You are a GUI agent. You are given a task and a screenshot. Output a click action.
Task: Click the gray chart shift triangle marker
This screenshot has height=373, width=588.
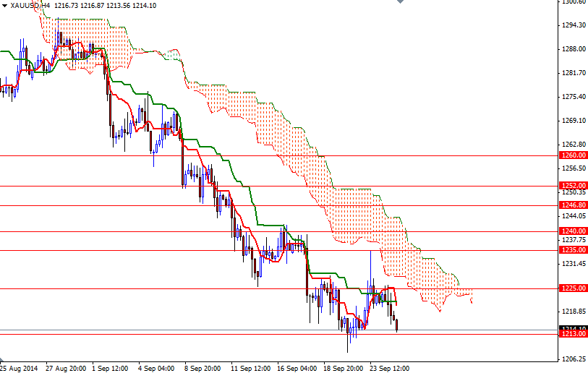pos(400,1)
